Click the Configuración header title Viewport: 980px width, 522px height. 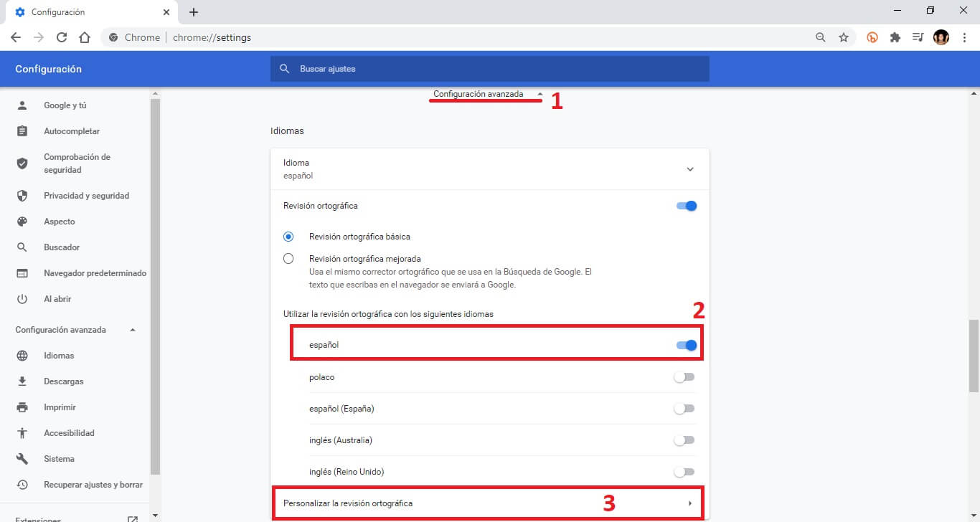(49, 69)
